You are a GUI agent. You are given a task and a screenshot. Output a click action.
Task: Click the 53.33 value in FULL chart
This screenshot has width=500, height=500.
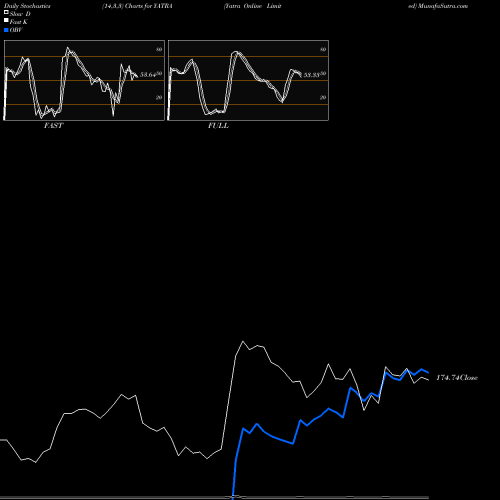tap(312, 75)
